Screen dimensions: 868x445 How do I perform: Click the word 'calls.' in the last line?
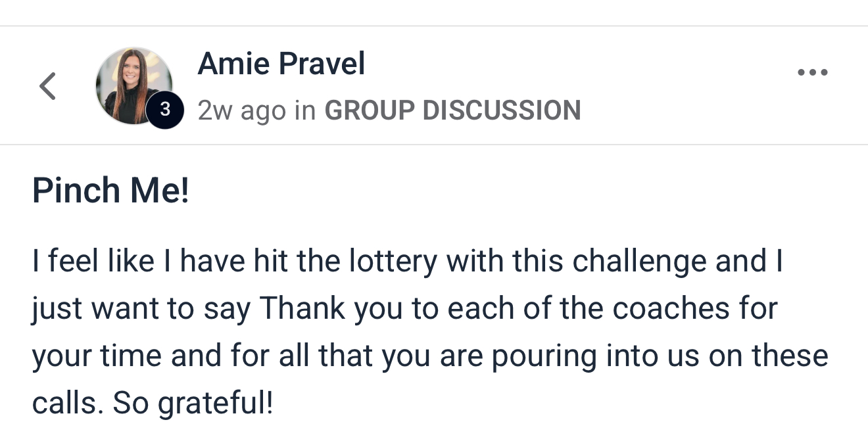point(68,404)
